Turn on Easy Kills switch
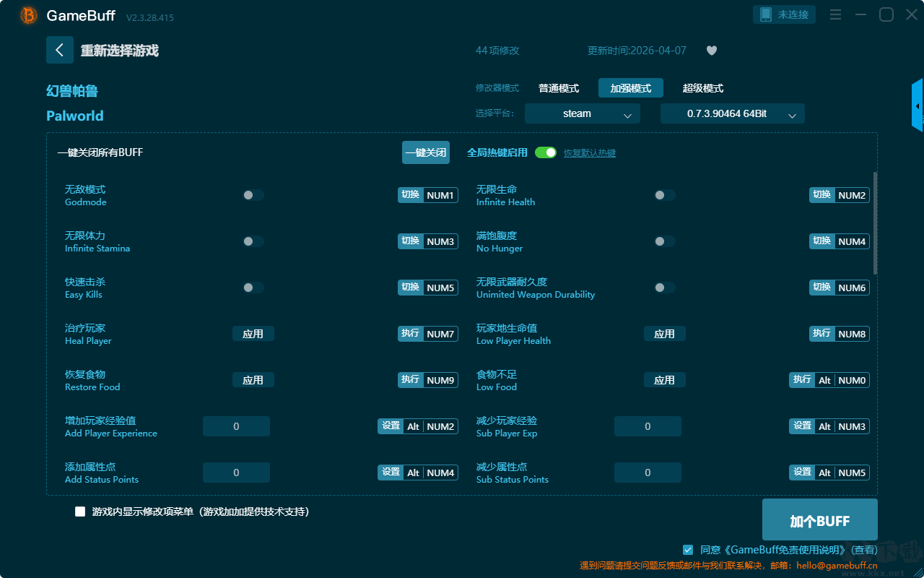Viewport: 924px width, 578px height. 253,288
